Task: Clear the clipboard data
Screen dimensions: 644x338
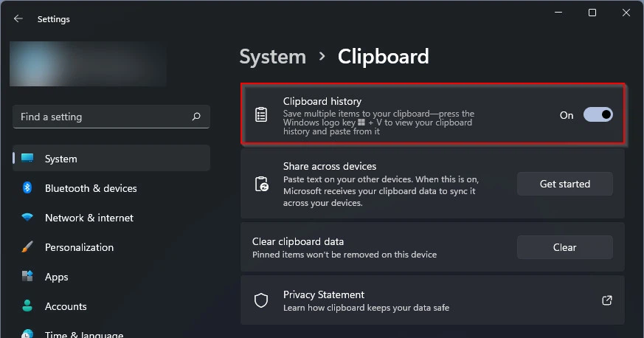Action: pos(564,247)
